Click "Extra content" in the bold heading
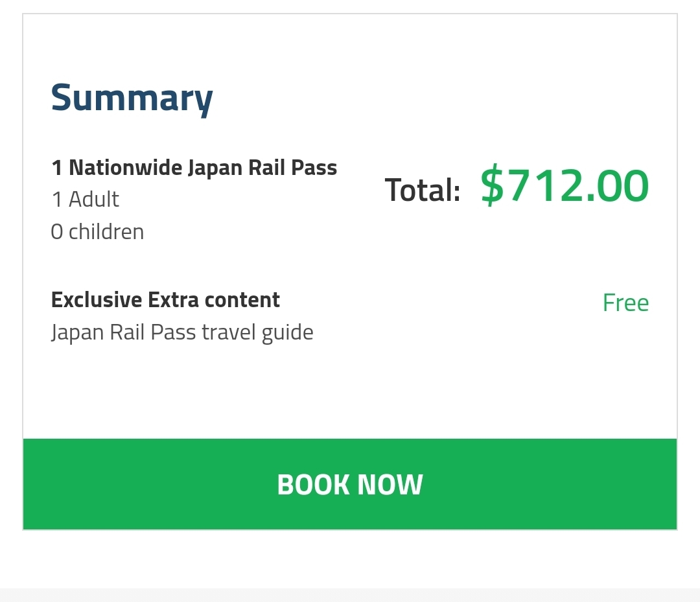 [214, 300]
